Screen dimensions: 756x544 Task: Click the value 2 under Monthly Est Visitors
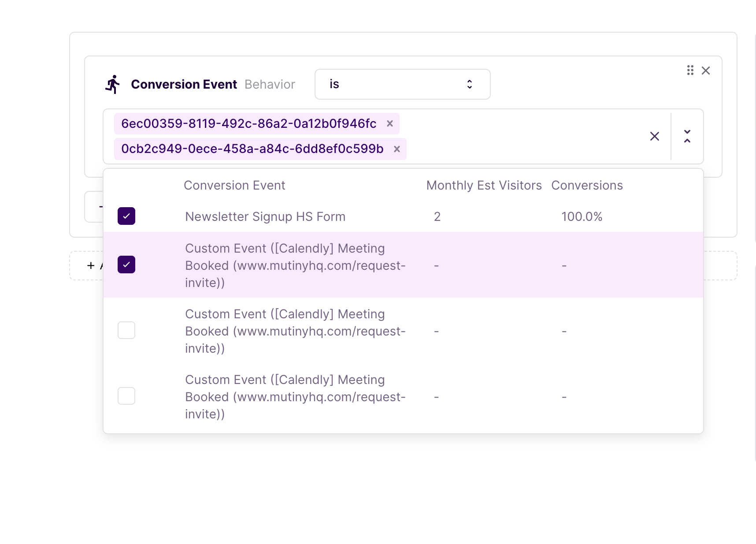tap(437, 216)
